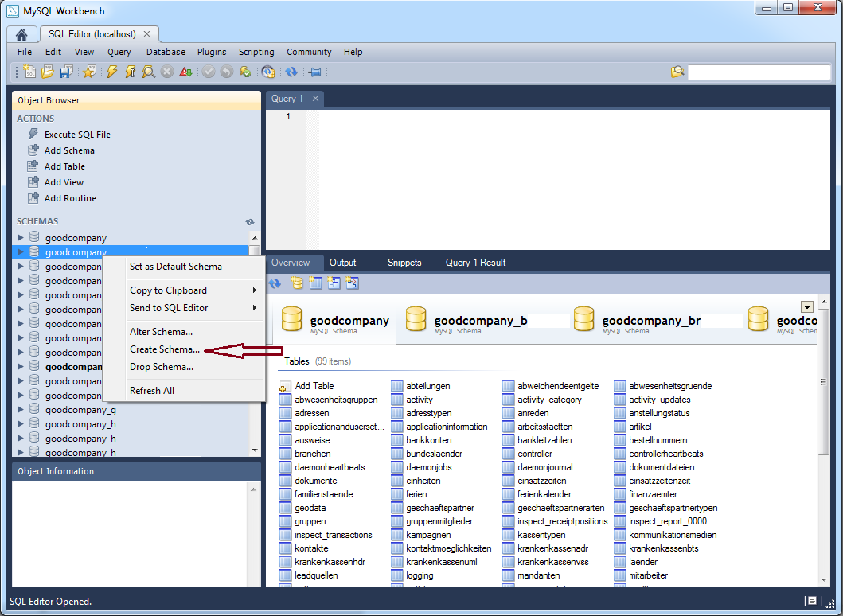Open the Scripting menu

pos(256,52)
